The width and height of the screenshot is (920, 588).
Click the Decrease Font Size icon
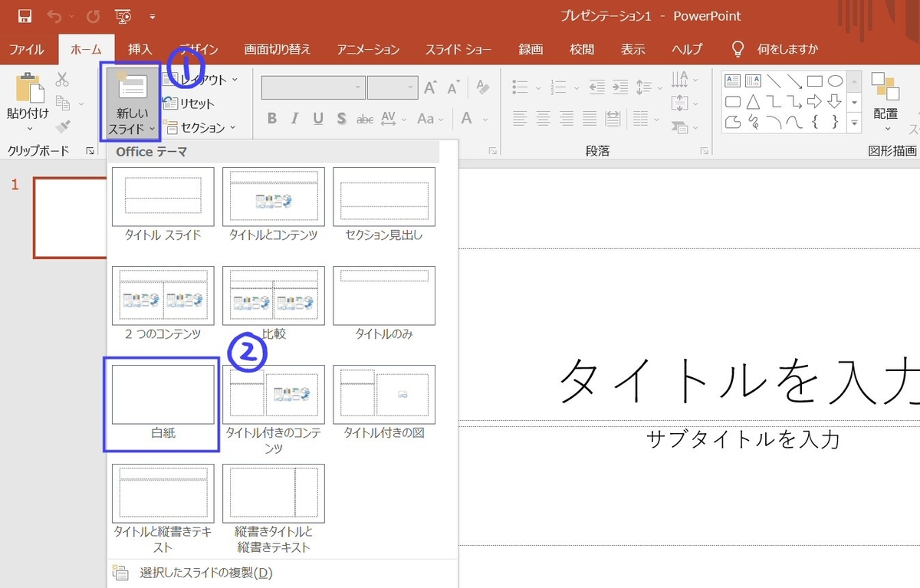click(x=453, y=87)
